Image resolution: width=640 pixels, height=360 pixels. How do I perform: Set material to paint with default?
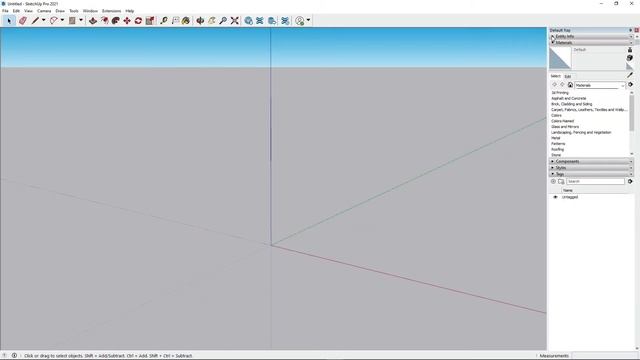[x=630, y=67]
